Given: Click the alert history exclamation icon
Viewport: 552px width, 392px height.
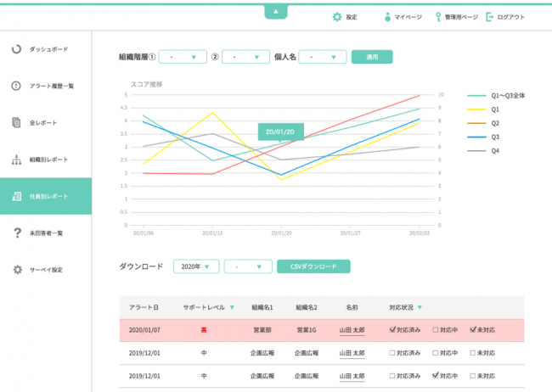Looking at the screenshot, I should pyautogui.click(x=16, y=86).
